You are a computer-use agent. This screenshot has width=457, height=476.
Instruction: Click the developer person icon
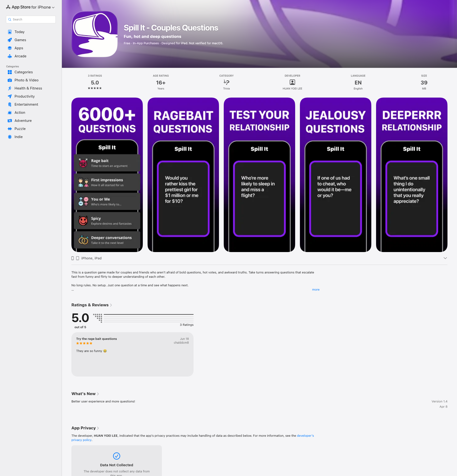pyautogui.click(x=292, y=82)
